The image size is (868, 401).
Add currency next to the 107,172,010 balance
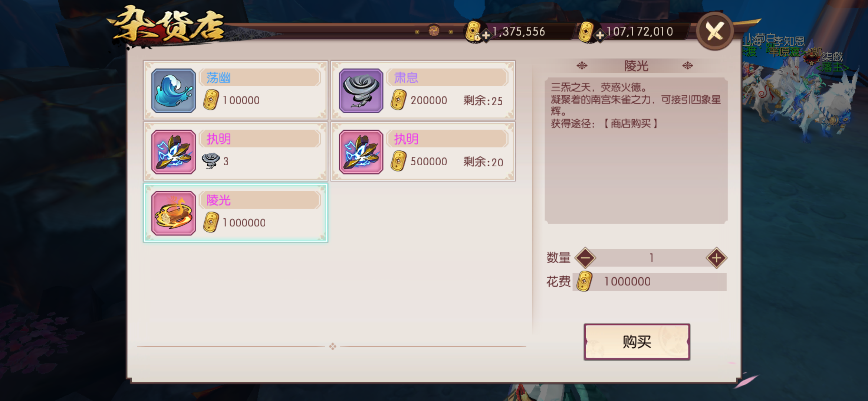coord(599,35)
